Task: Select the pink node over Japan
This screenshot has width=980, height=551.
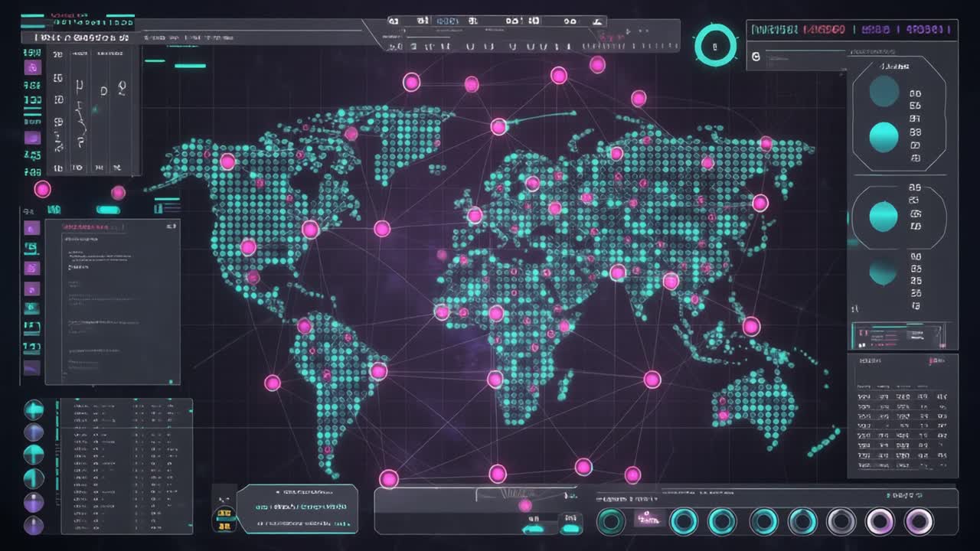Action: click(x=759, y=203)
